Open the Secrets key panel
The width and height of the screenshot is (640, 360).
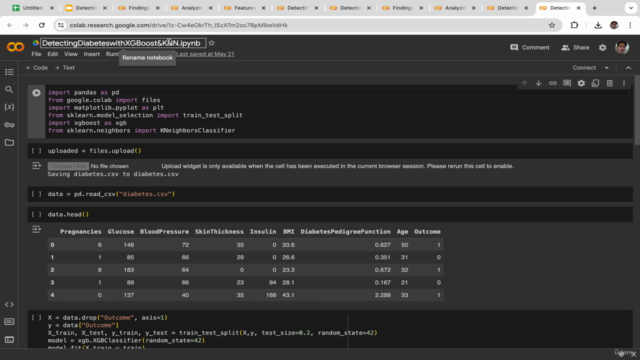[x=9, y=125]
